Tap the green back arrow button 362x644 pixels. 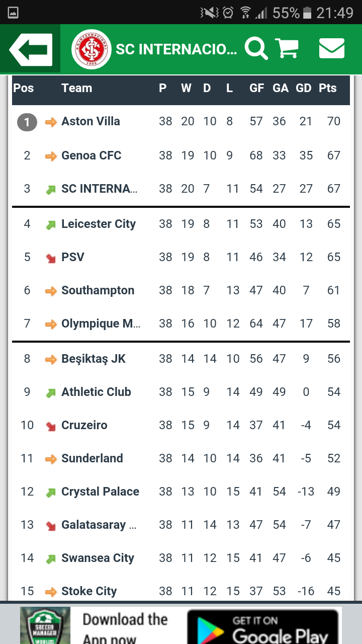tap(31, 50)
